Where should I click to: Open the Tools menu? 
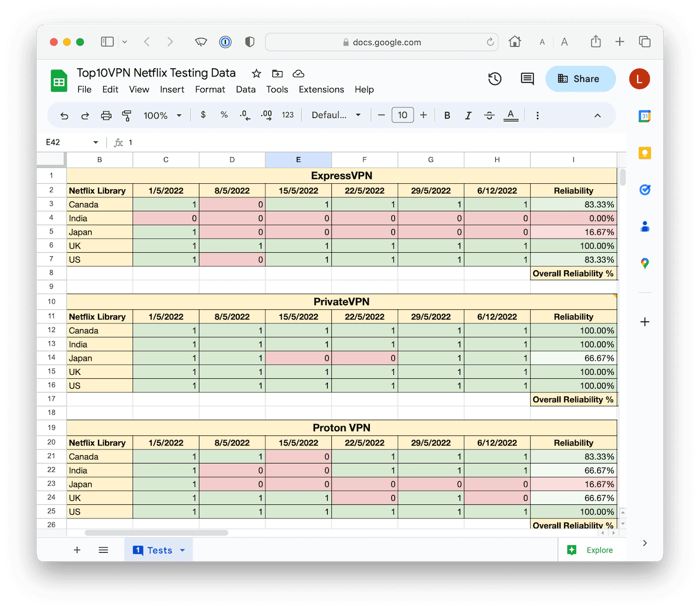277,89
